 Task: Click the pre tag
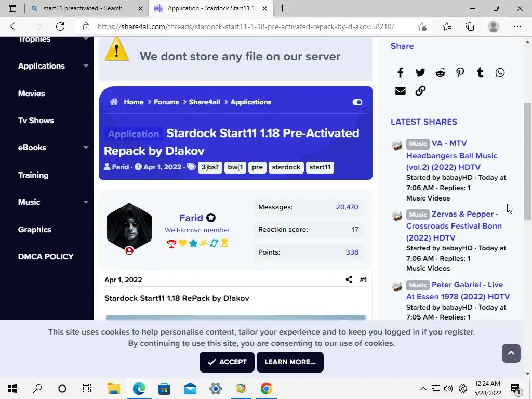[257, 167]
